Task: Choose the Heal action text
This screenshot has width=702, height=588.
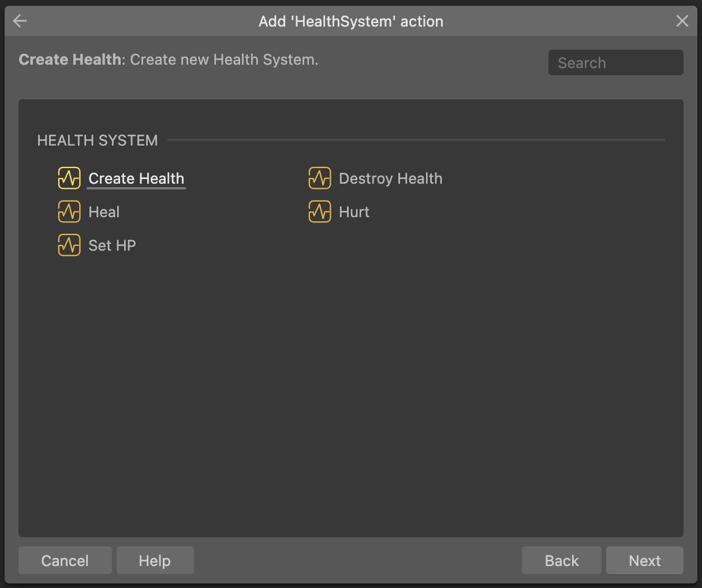Action: pos(104,212)
